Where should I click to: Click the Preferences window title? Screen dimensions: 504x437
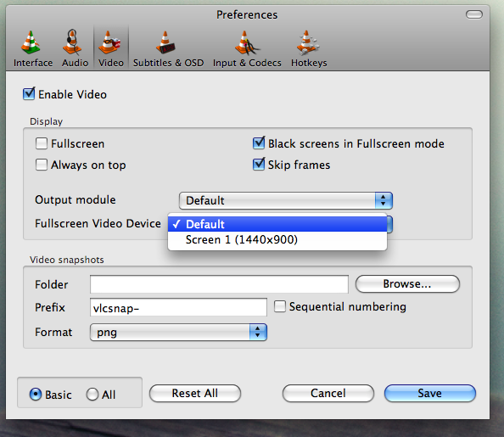tap(247, 14)
